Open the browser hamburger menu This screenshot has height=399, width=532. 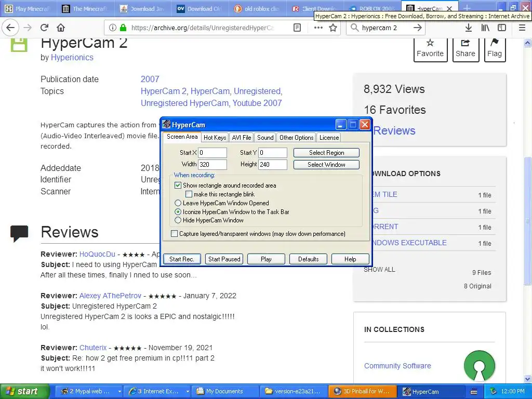522,28
